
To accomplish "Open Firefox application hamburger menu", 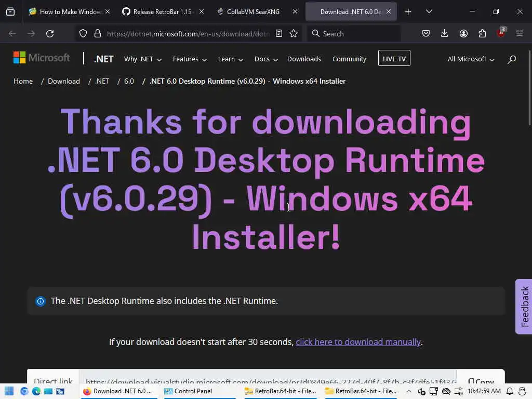I will (520, 34).
